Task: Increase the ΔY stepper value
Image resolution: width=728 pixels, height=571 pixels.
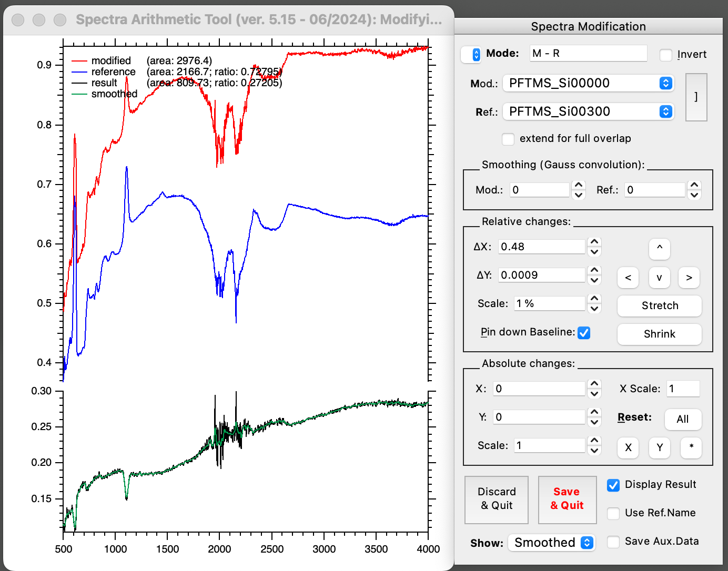Action: (594, 270)
